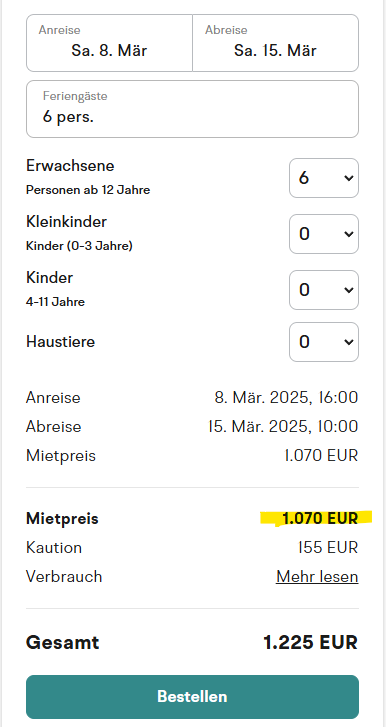Click the 15. Mär. 2025, 10:00 departure time
The width and height of the screenshot is (386, 727).
(x=283, y=427)
